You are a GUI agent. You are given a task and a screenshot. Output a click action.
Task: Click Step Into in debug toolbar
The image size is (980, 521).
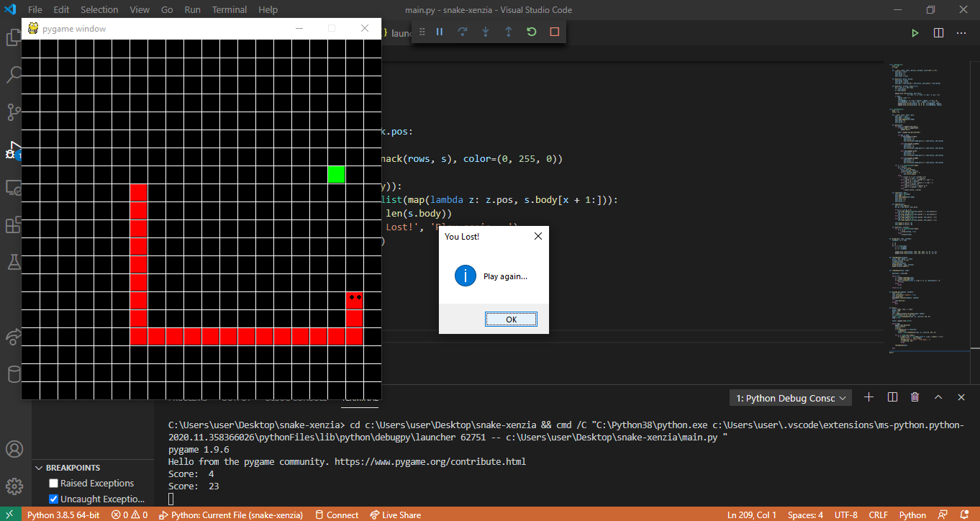(x=486, y=32)
